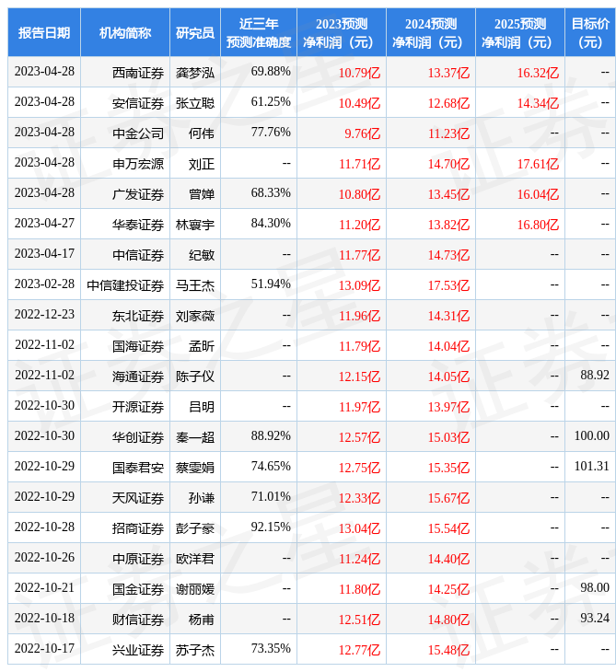Click researcher name 林寰宇

click(195, 225)
